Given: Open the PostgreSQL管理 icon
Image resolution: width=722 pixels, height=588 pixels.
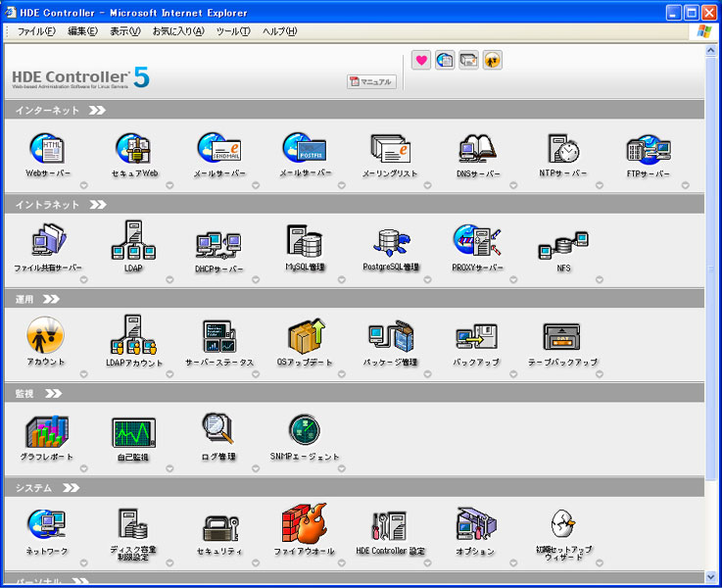Looking at the screenshot, I should (391, 243).
